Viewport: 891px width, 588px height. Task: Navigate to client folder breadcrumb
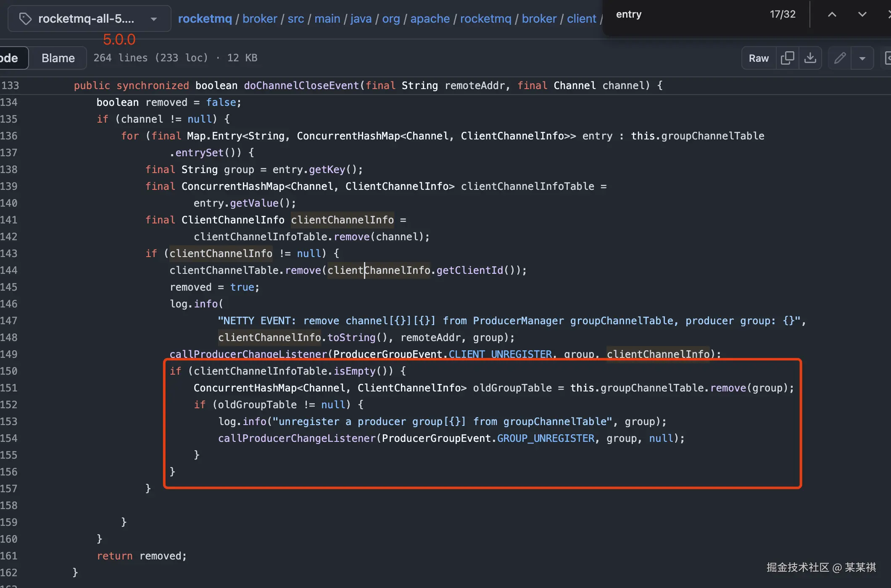[x=581, y=18]
